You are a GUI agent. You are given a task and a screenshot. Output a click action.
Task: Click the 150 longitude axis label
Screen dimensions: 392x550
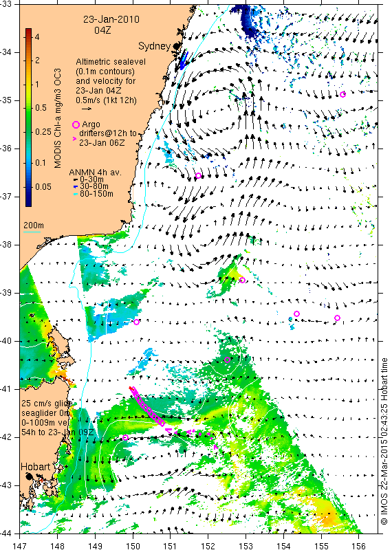pyautogui.click(x=133, y=546)
